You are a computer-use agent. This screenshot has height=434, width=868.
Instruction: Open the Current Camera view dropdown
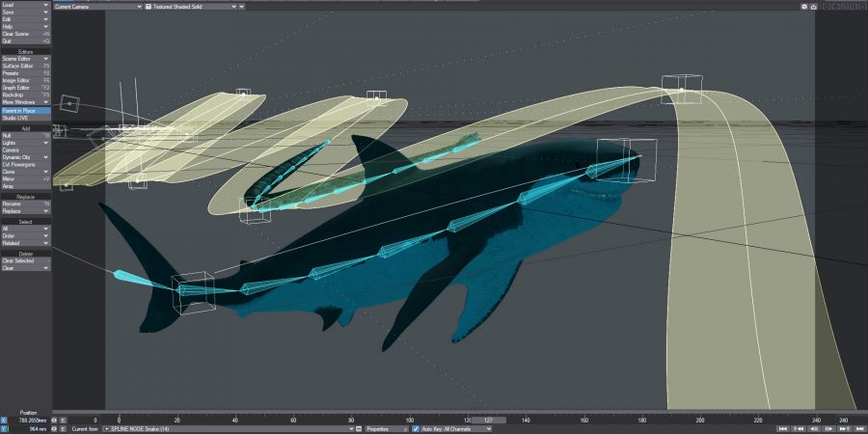96,6
